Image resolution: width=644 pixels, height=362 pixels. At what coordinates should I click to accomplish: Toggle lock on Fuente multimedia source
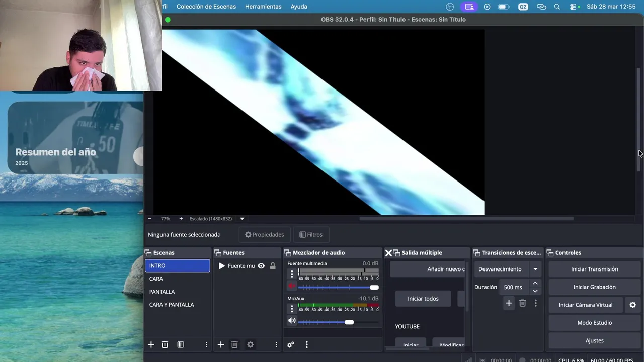273,266
